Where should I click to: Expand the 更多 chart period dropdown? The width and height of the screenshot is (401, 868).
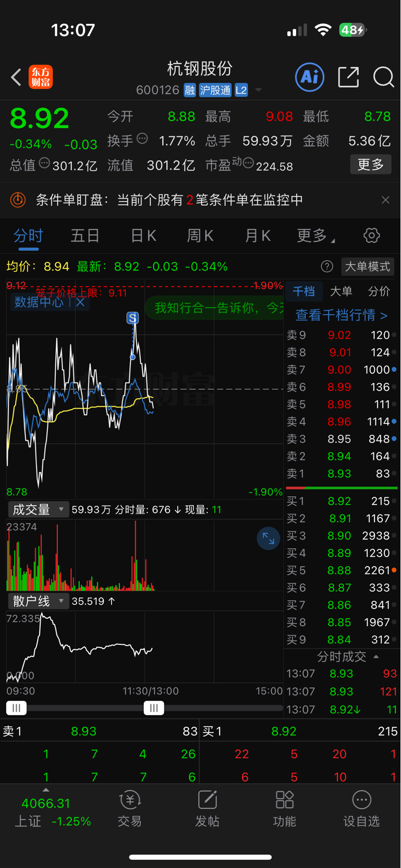[x=316, y=236]
